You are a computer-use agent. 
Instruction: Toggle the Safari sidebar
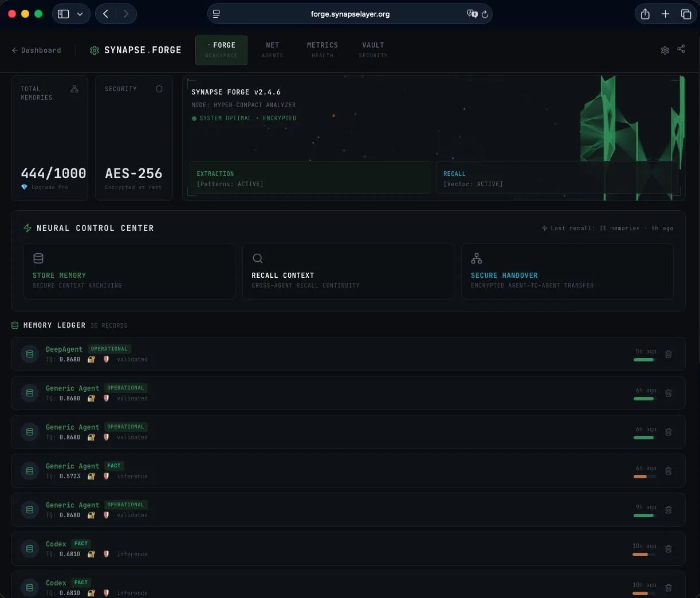[x=64, y=14]
